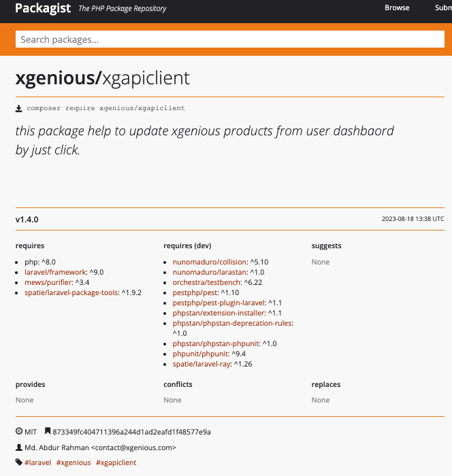Open the #xgapiclient tag

click(116, 462)
